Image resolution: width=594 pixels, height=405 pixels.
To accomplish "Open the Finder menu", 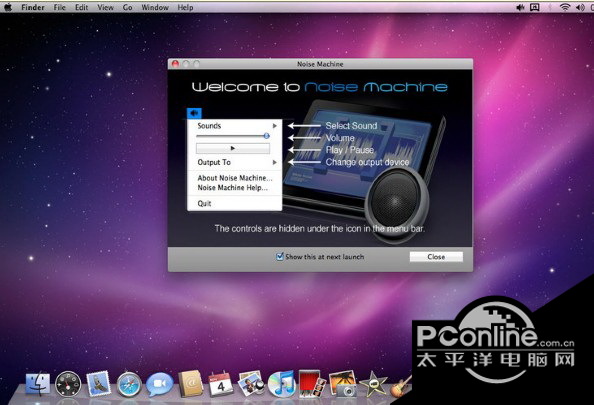I will (33, 7).
